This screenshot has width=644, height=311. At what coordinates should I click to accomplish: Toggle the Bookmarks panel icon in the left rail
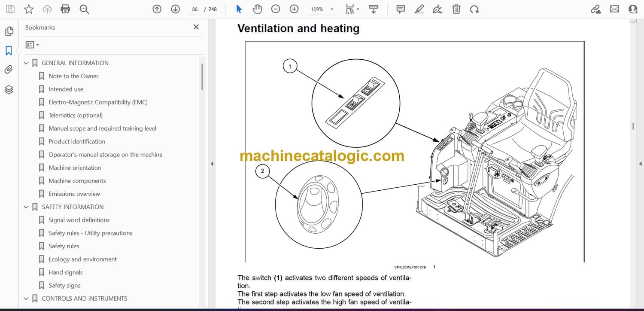click(9, 51)
